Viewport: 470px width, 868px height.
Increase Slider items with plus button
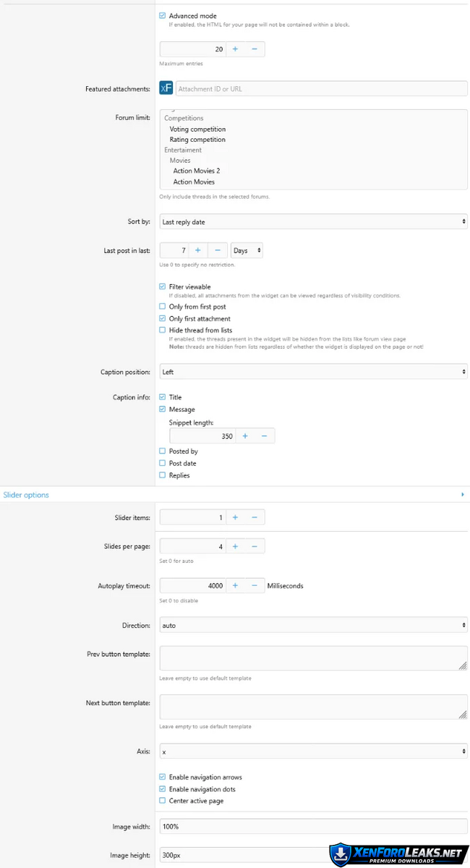pos(235,517)
